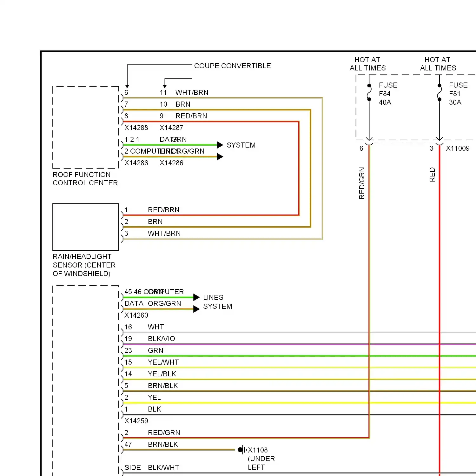Select BRN at rain sensor pin 2

click(x=155, y=221)
